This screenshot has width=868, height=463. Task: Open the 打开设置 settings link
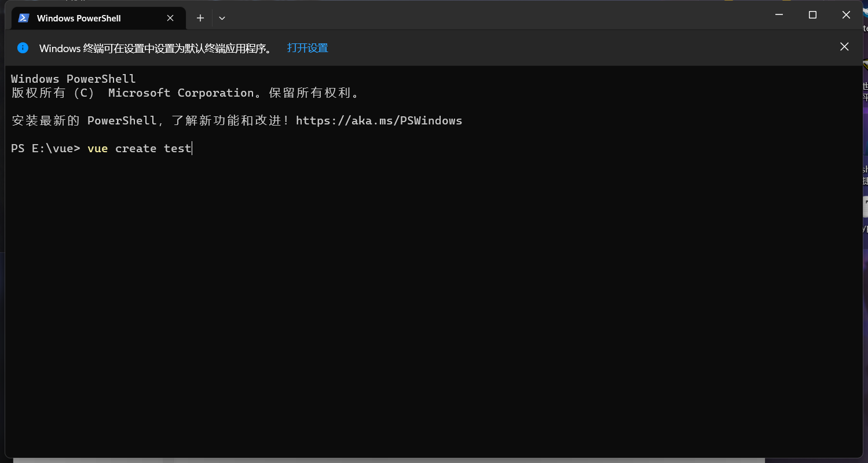point(307,48)
